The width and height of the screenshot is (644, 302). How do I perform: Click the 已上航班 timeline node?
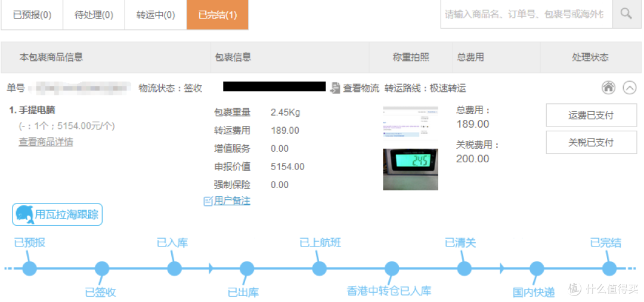[x=320, y=269]
